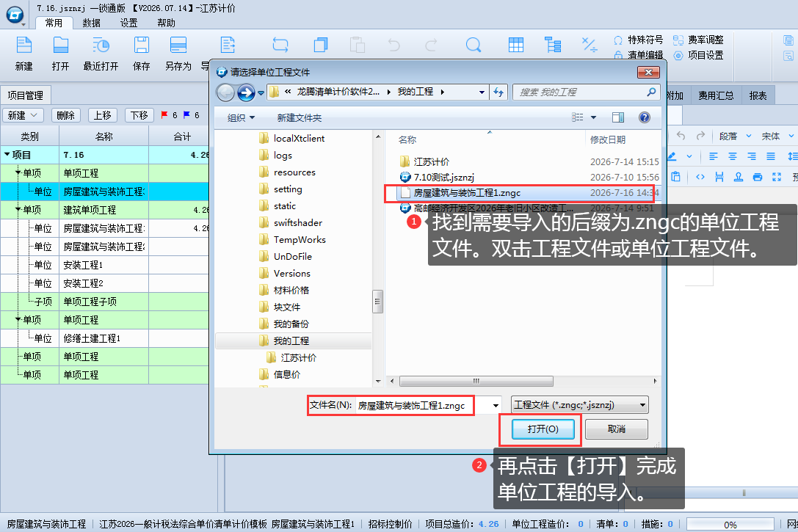Screen dimensions: 798x532
Task: Click the file list horizontal scrollbar
Action: tap(476, 381)
